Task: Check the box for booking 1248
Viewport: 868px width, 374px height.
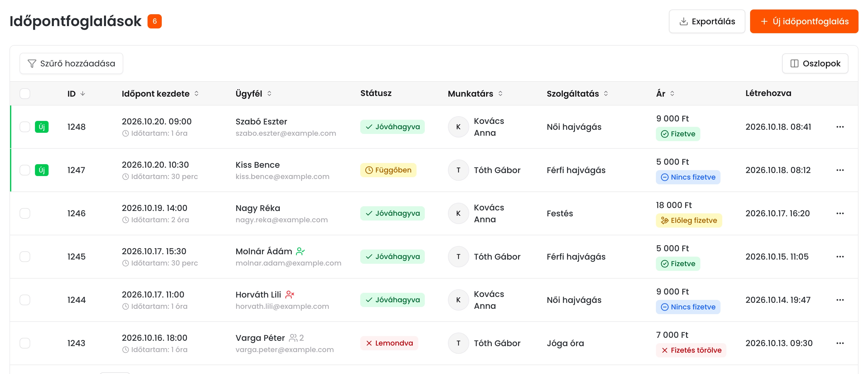Action: (25, 127)
